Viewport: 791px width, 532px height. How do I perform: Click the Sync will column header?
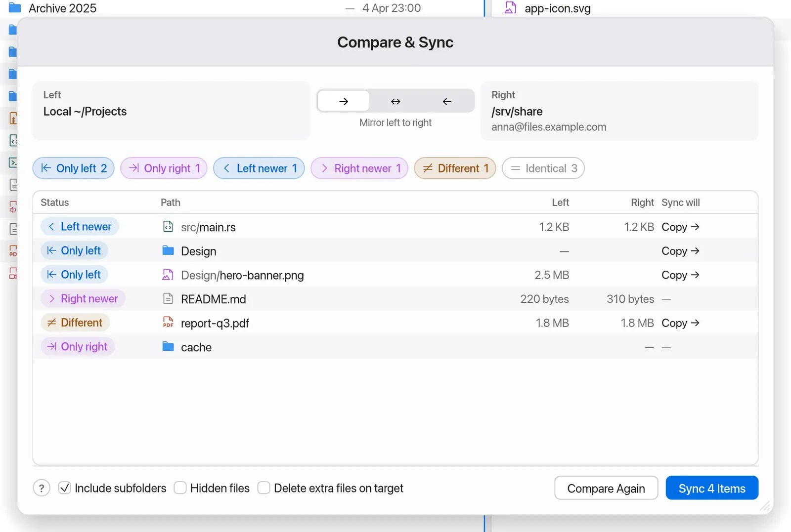[681, 203]
